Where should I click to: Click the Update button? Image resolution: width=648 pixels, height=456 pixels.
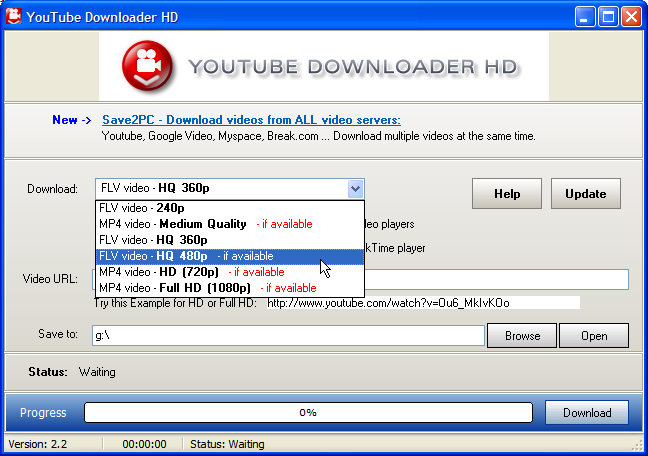pos(586,193)
